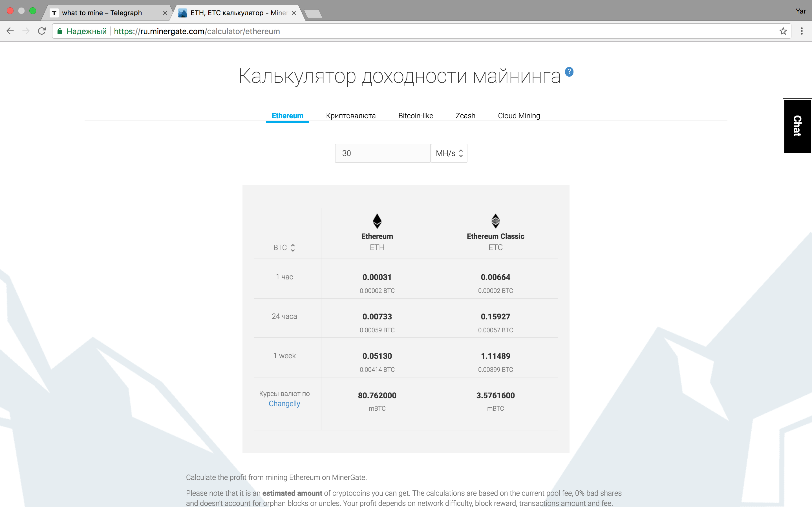This screenshot has width=812, height=507.
Task: Click the Ethereum diamond logo icon
Action: [x=377, y=221]
